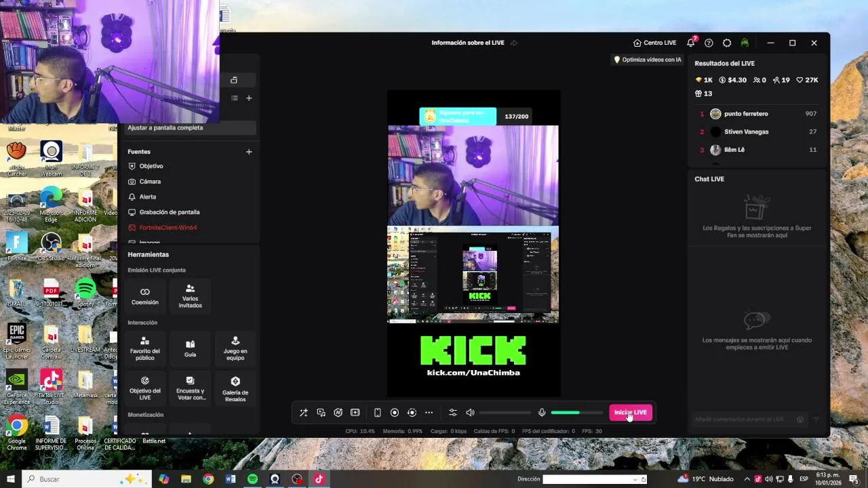This screenshot has width=868, height=488.
Task: Open Spotify from the taskbar
Action: click(252, 479)
